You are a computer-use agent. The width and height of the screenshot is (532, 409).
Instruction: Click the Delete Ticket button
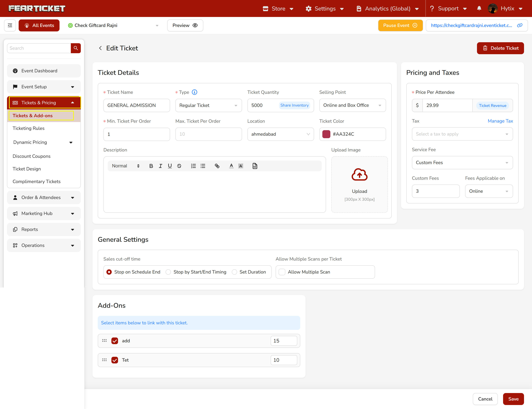[x=500, y=48]
